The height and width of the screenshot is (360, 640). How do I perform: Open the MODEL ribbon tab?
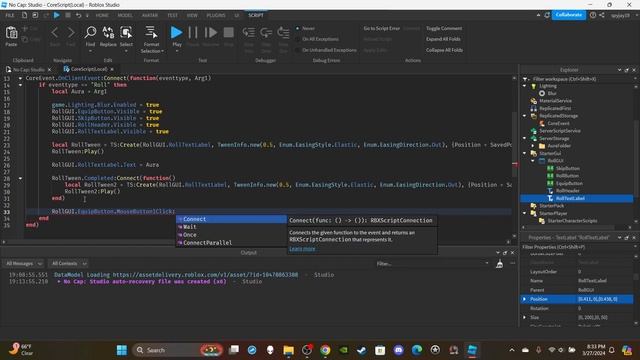pos(125,15)
